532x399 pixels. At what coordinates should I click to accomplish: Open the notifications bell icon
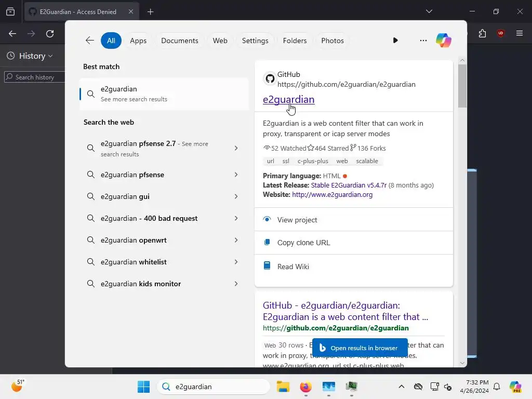[497, 387]
